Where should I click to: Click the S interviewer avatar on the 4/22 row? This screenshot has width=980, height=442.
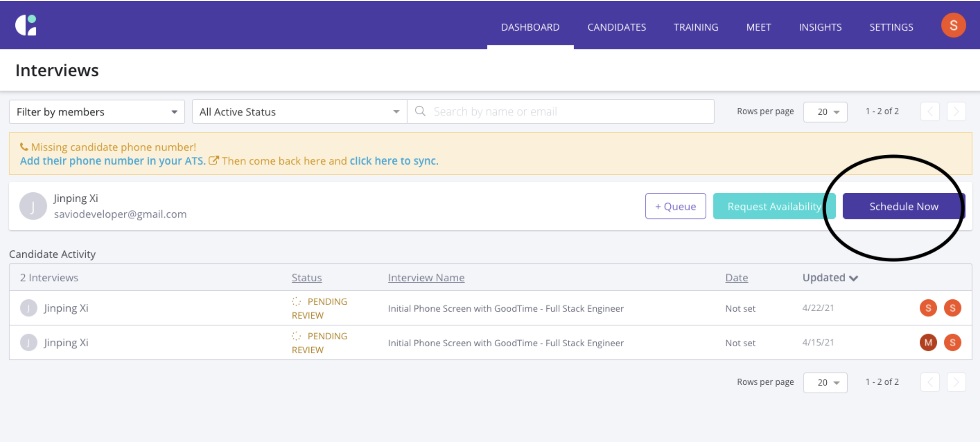tap(928, 308)
